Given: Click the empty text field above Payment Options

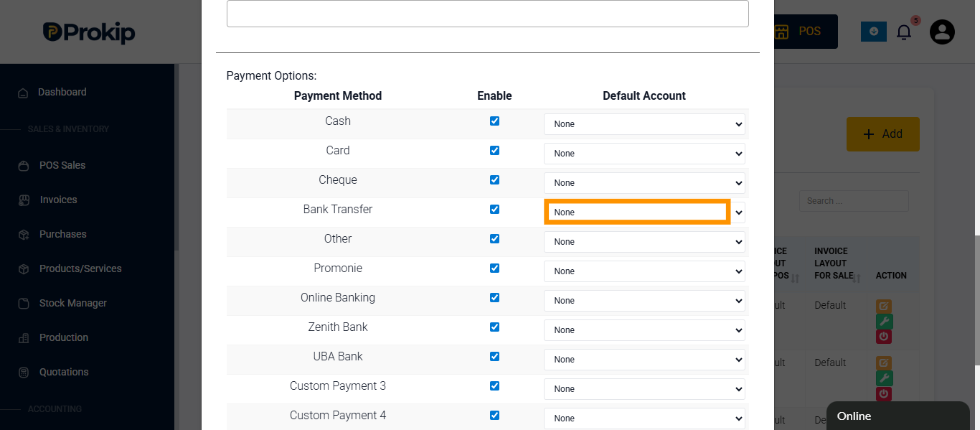Looking at the screenshot, I should (488, 13).
